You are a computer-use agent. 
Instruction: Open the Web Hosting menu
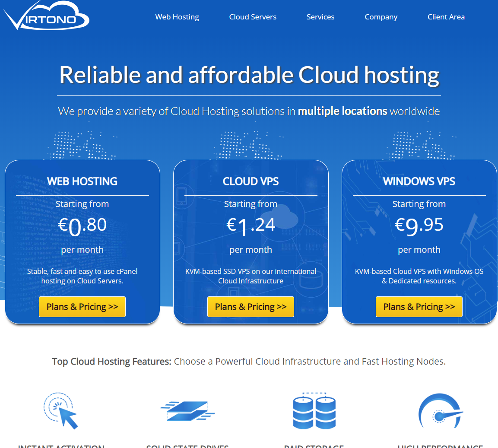point(177,17)
